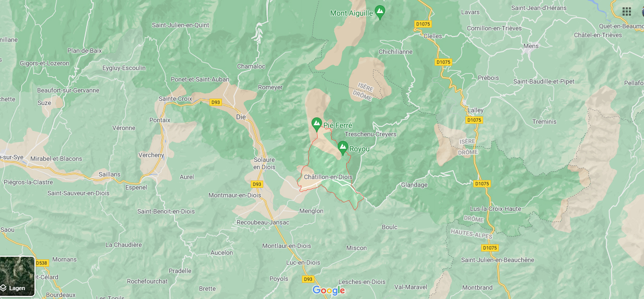Click the D1075 road shield near Clelles
Viewport: 644px width, 299px height.
pos(422,23)
